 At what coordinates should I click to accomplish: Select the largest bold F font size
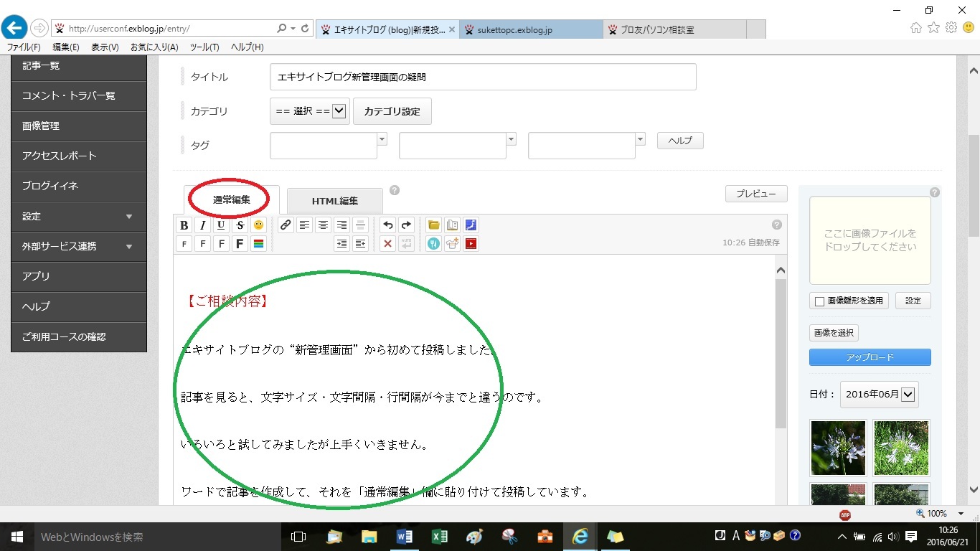pyautogui.click(x=240, y=244)
